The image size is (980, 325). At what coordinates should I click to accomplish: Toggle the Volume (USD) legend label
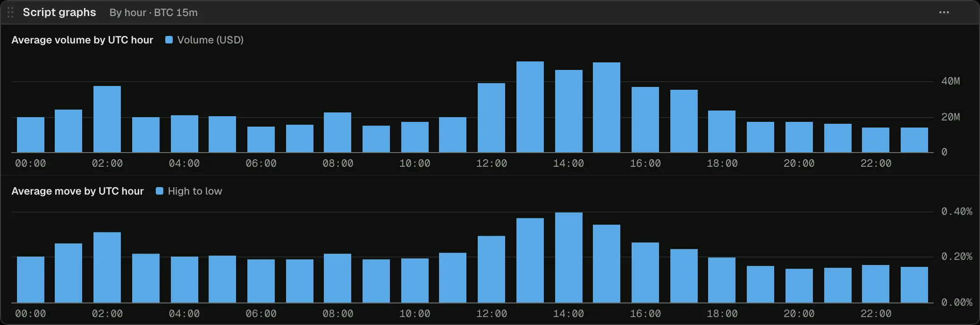pyautogui.click(x=210, y=40)
